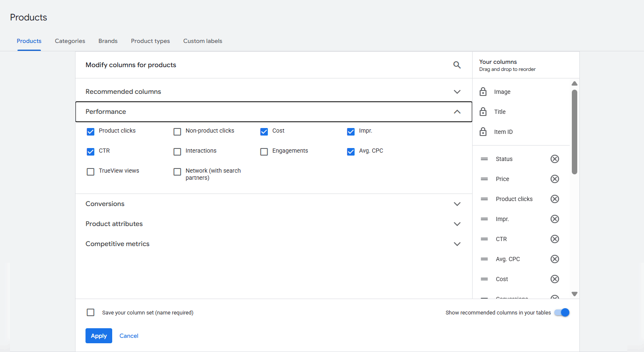The height and width of the screenshot is (352, 644).
Task: Remove Impr. column from Your columns
Action: [x=555, y=219]
